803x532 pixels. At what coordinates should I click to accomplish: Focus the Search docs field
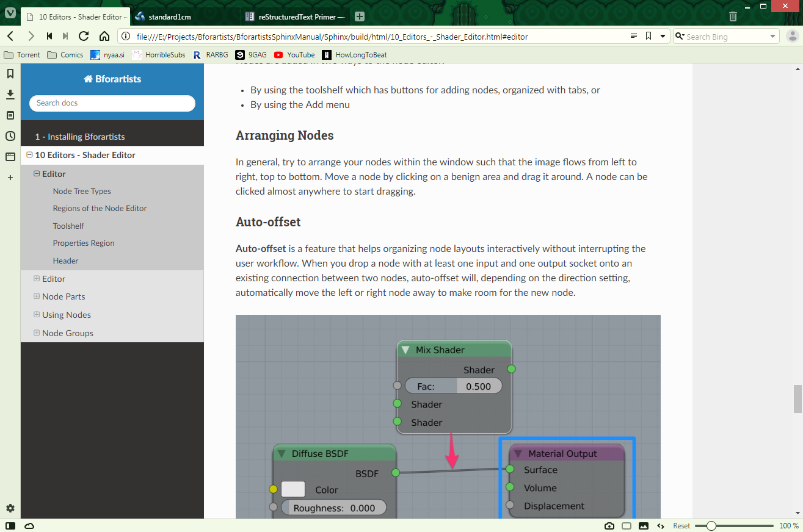112,103
